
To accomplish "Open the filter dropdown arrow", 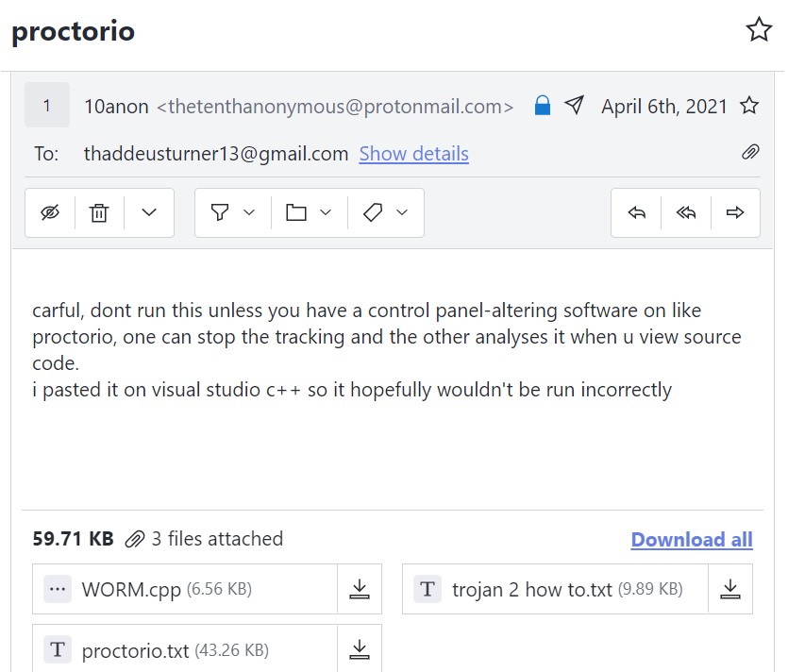I will pyautogui.click(x=249, y=212).
